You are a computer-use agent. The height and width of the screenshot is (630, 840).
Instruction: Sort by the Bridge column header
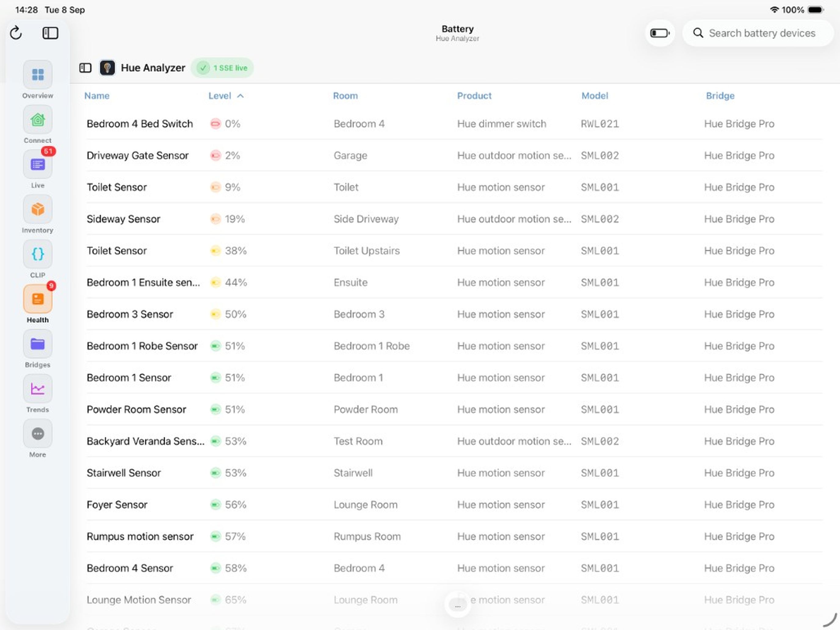720,96
